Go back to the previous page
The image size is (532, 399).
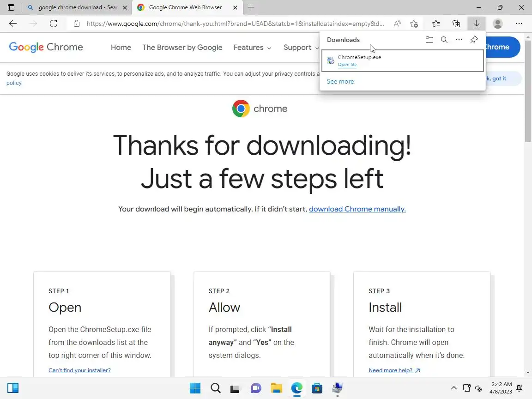pyautogui.click(x=13, y=24)
